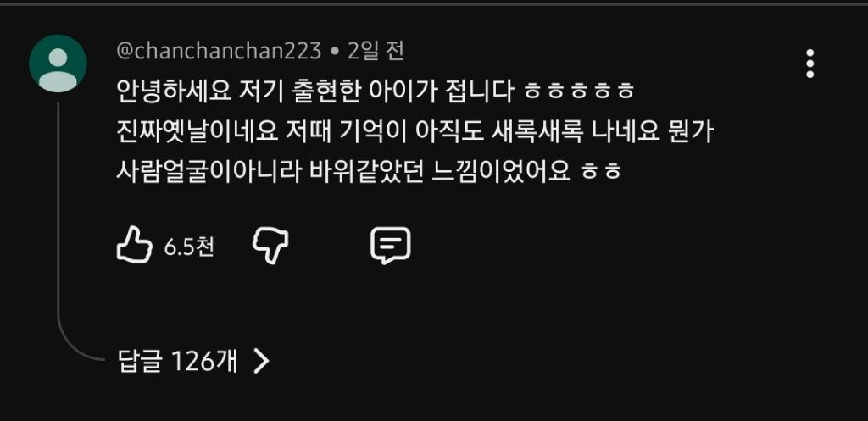The height and width of the screenshot is (421, 868).
Task: Tap the ㅎㅎㅎㅎㅎㅎ laughter at first line end
Action: pos(578,92)
